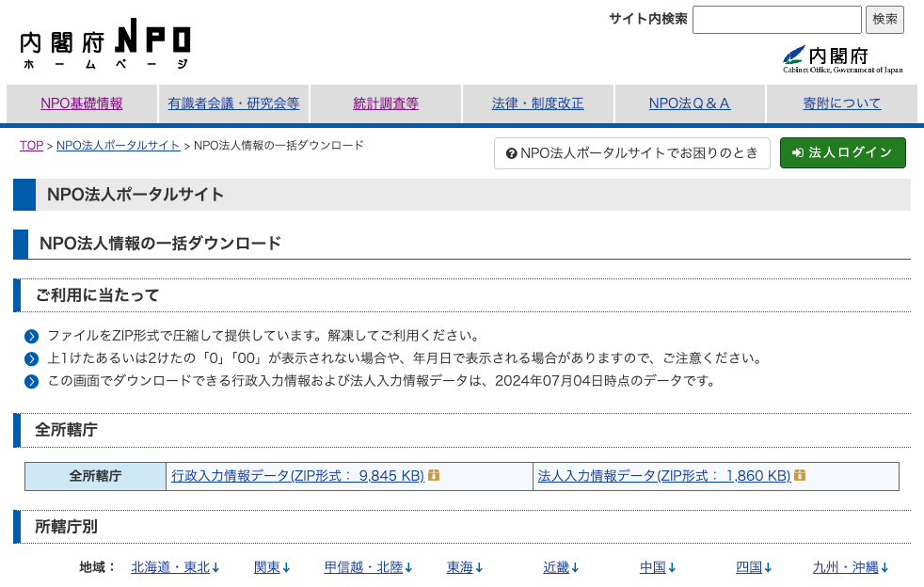The width and height of the screenshot is (924, 587).
Task: Open the NPO基礎情報 menu
Action: click(x=81, y=103)
